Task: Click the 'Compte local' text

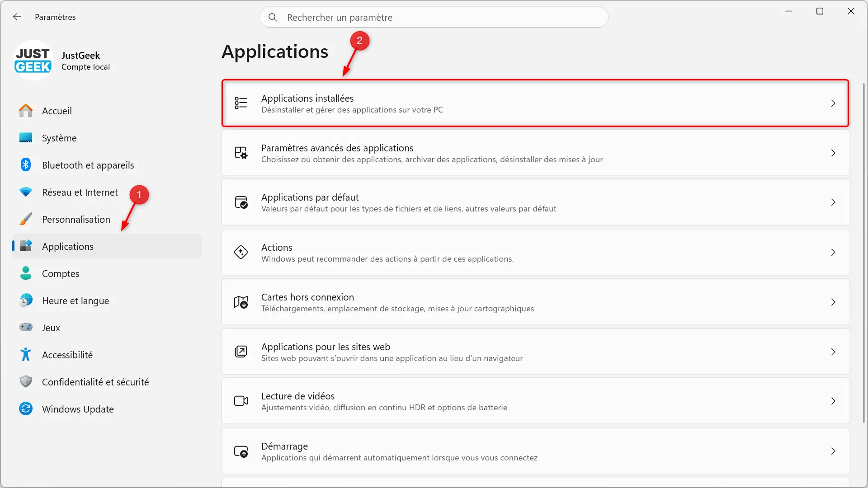Action: (85, 67)
